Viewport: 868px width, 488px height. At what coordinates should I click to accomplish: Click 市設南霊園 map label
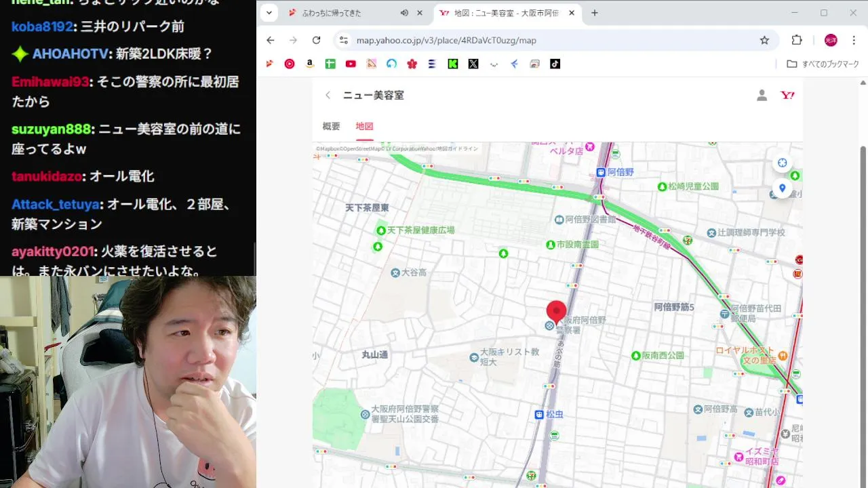point(578,244)
